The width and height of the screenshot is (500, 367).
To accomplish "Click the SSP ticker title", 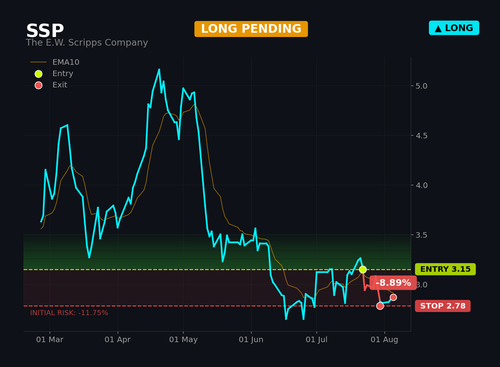I will click(x=45, y=31).
